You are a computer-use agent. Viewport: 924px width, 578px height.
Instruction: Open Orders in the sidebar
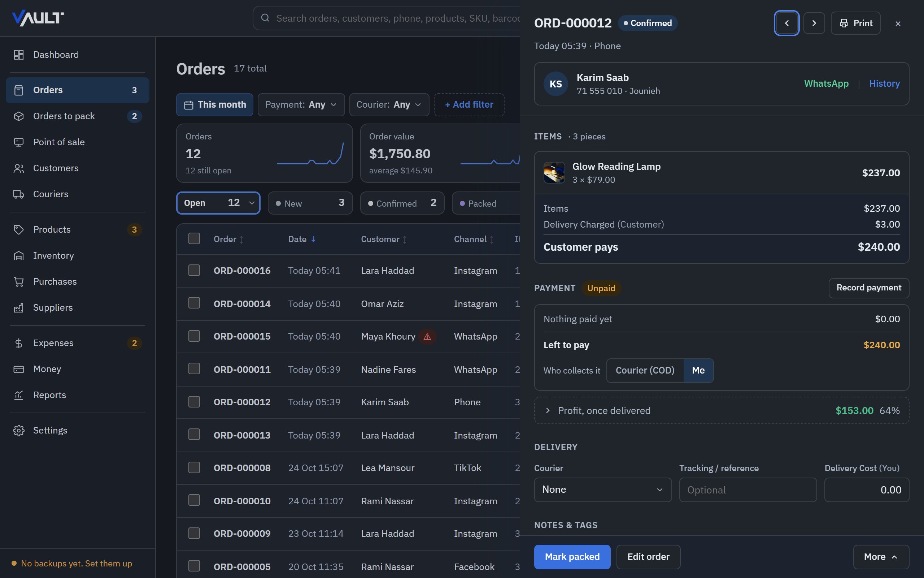78,90
